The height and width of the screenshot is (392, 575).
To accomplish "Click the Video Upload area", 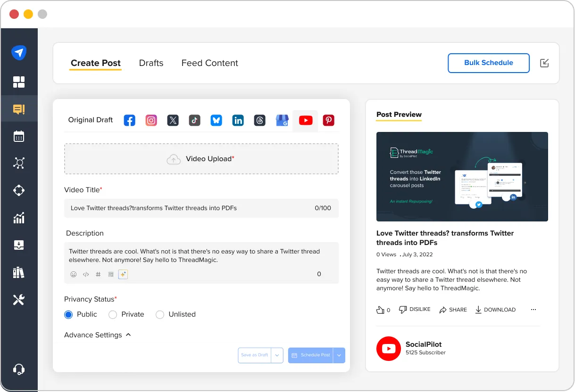I will pyautogui.click(x=201, y=159).
